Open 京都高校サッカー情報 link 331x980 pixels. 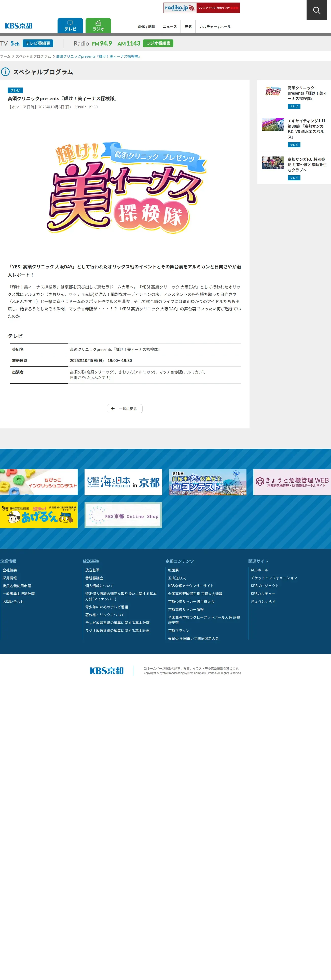point(186,610)
